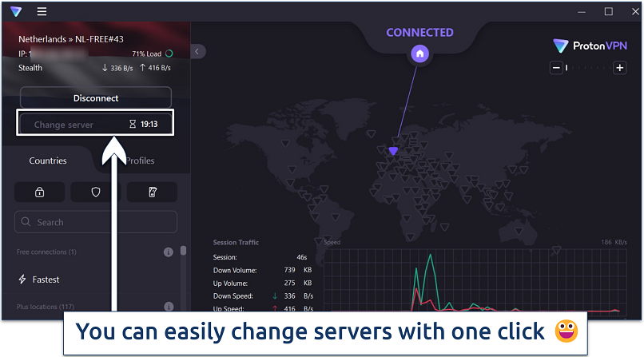The image size is (644, 357).
Task: Click the magnifier icon in search box
Action: click(x=28, y=222)
